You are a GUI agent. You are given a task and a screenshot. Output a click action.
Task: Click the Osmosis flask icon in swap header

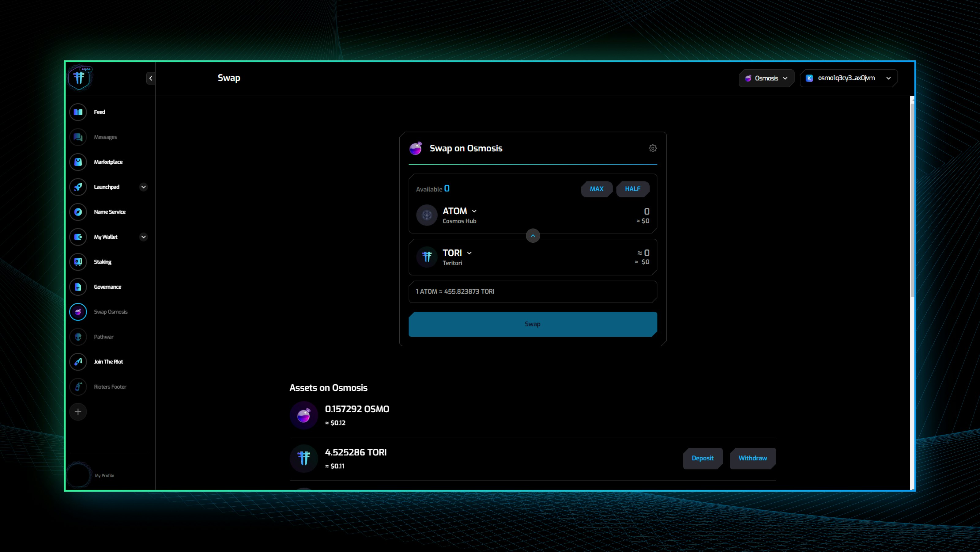[416, 148]
